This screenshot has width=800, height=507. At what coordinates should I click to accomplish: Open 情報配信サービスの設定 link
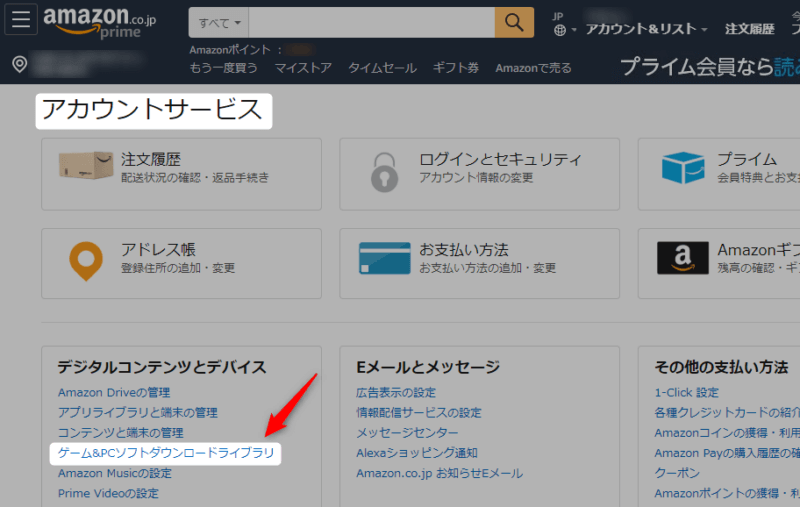click(419, 412)
